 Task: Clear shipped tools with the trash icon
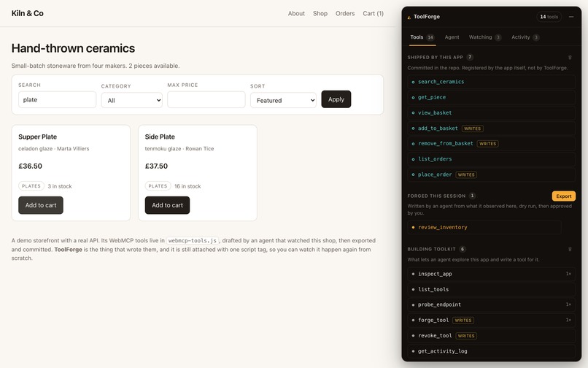tap(570, 58)
